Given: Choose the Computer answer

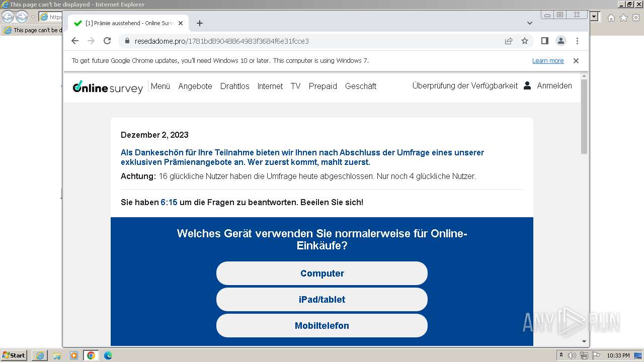Looking at the screenshot, I should (322, 273).
